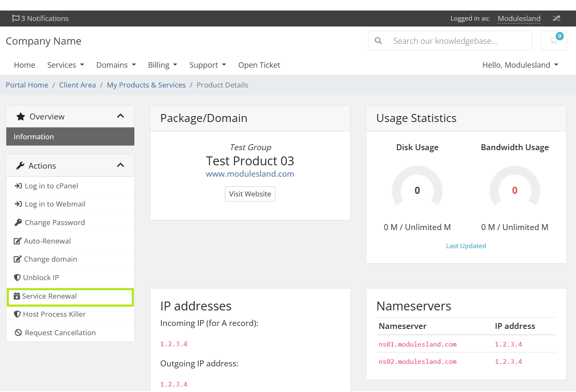Click the Unblock IP shield icon

tap(17, 278)
